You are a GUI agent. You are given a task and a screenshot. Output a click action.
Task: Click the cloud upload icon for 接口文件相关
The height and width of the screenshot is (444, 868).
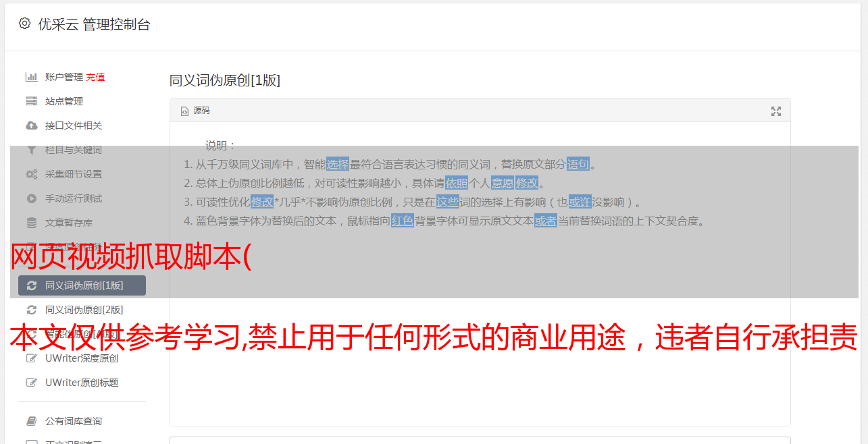(x=32, y=126)
